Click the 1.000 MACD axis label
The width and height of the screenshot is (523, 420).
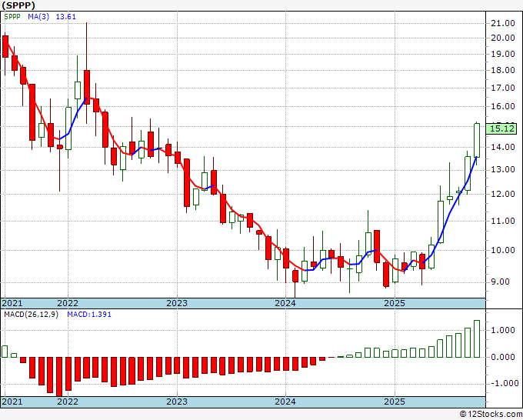click(x=503, y=330)
